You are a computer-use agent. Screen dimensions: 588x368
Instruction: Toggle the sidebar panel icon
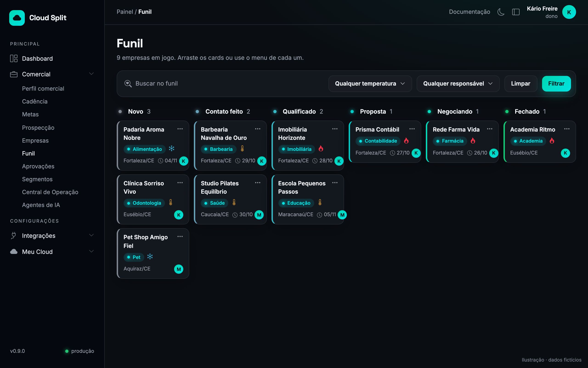pyautogui.click(x=516, y=12)
